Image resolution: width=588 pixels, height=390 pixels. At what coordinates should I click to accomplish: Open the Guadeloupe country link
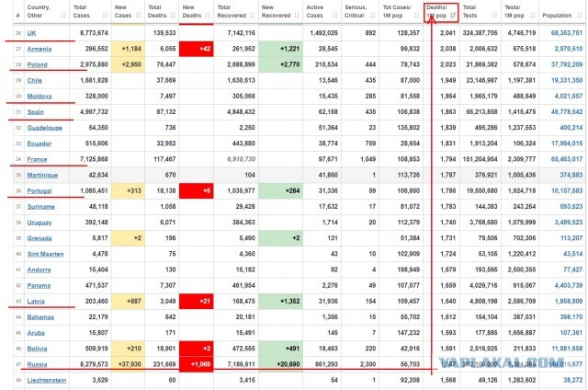click(45, 128)
